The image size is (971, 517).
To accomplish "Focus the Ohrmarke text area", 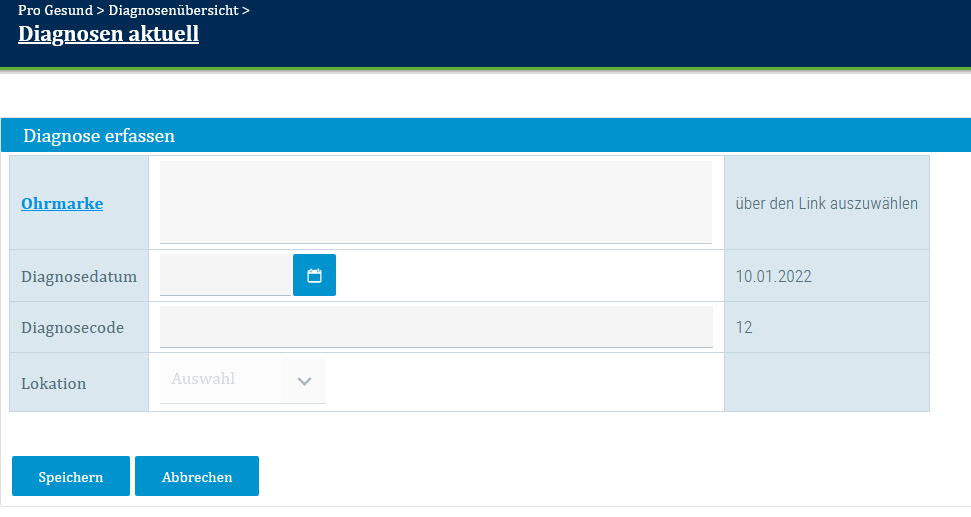I will (435, 201).
